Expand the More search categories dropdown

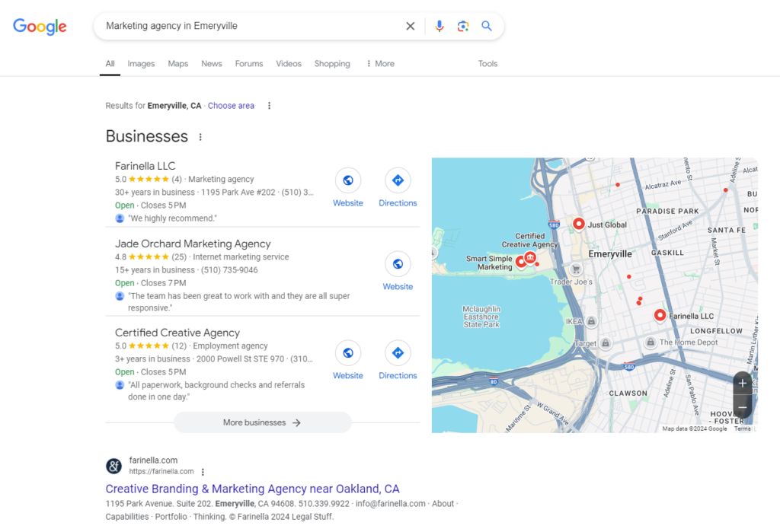pyautogui.click(x=379, y=64)
